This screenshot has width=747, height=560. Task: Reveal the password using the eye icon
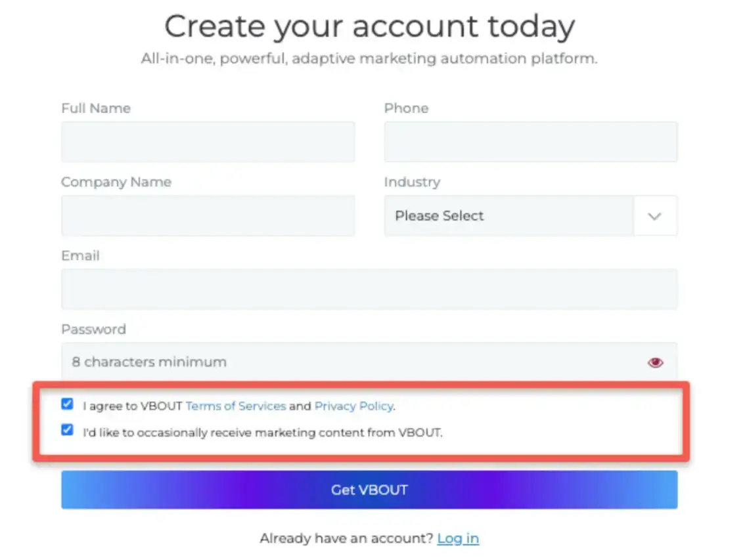[x=656, y=362]
